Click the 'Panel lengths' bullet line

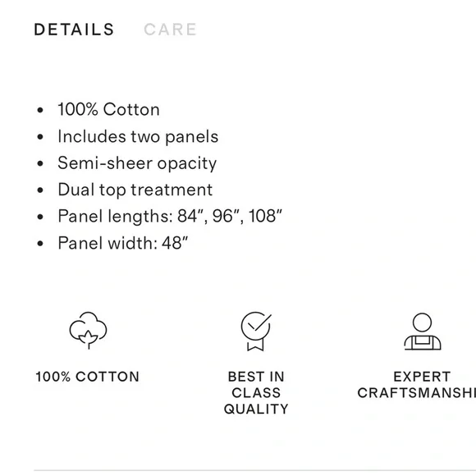(x=170, y=217)
